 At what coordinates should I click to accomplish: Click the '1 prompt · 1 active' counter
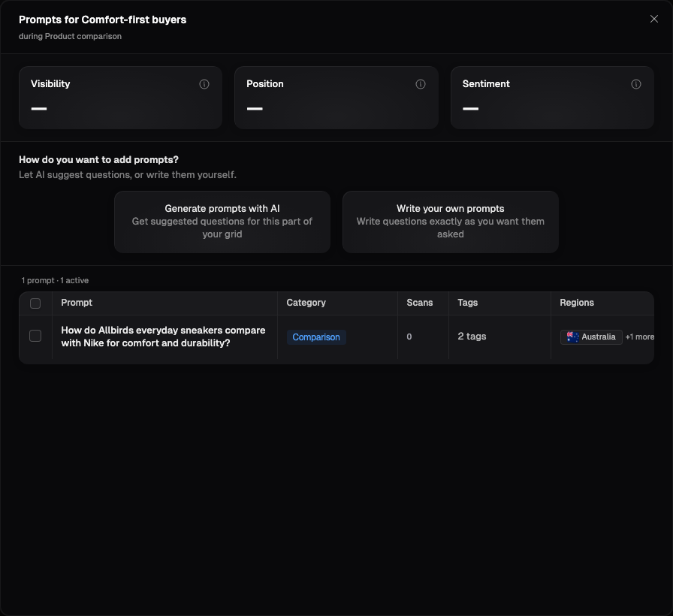pos(55,280)
